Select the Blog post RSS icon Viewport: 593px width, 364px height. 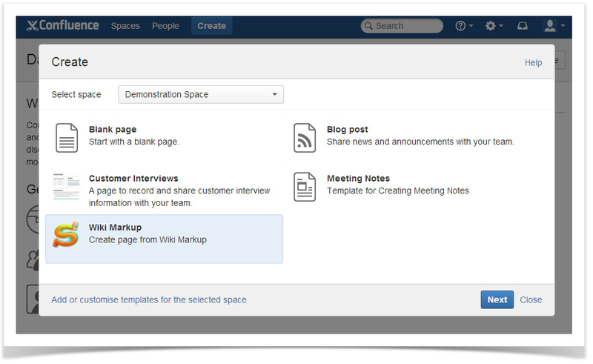pos(305,138)
